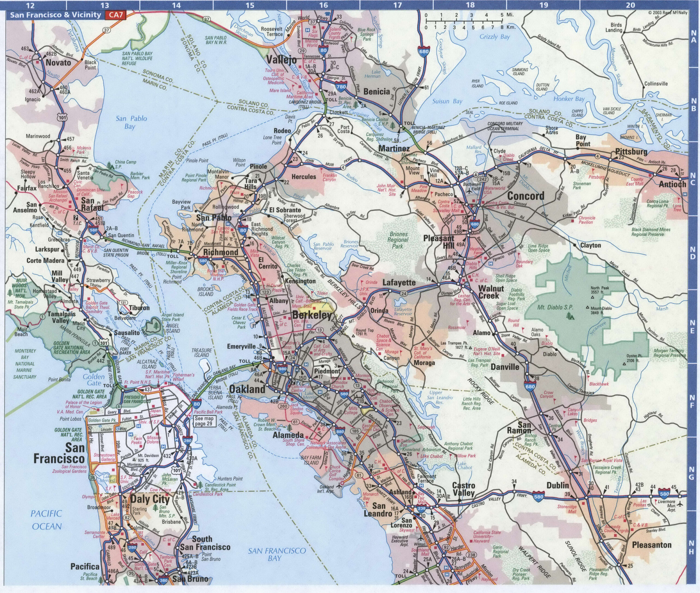
Task: Click the Route 29 shield in Vallejo
Action: pos(302,51)
